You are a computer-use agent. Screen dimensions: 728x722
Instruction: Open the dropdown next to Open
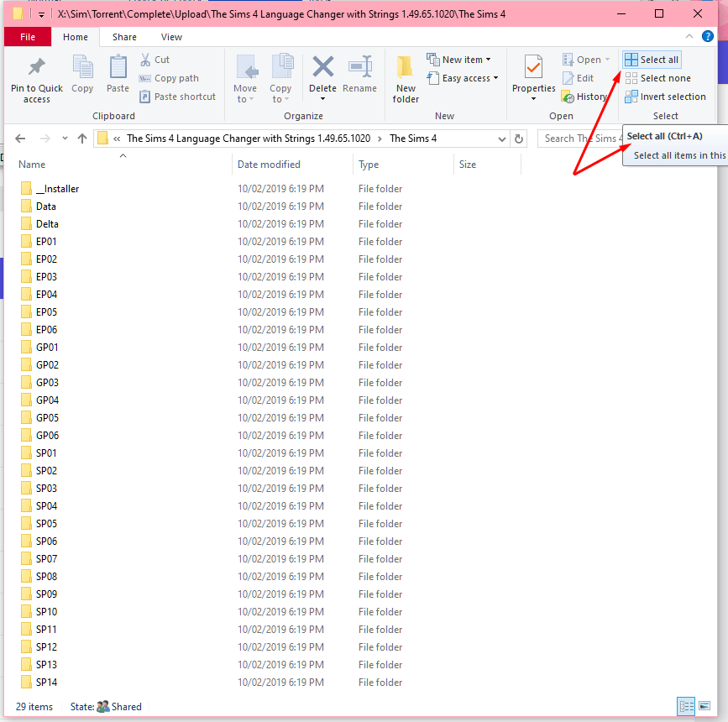(607, 60)
